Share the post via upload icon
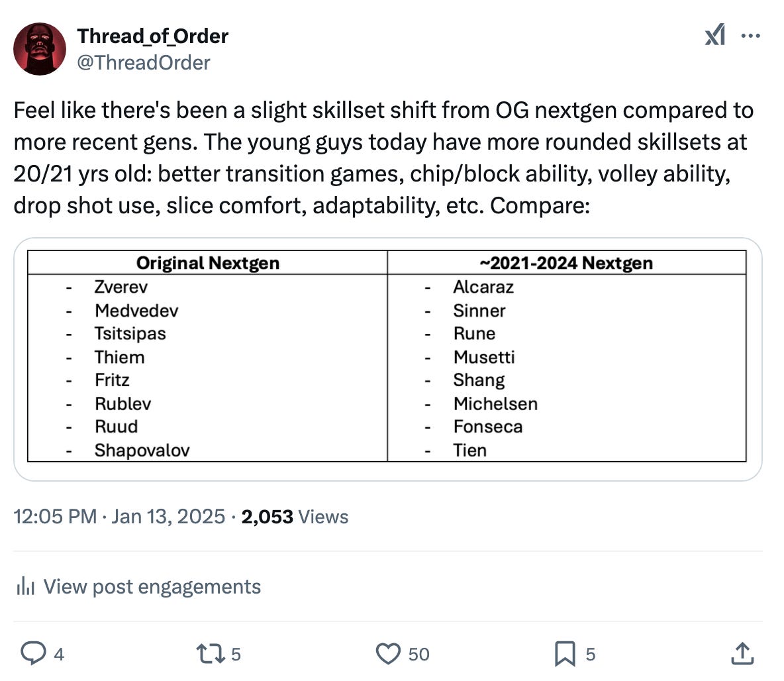The width and height of the screenshot is (784, 681). click(x=742, y=653)
